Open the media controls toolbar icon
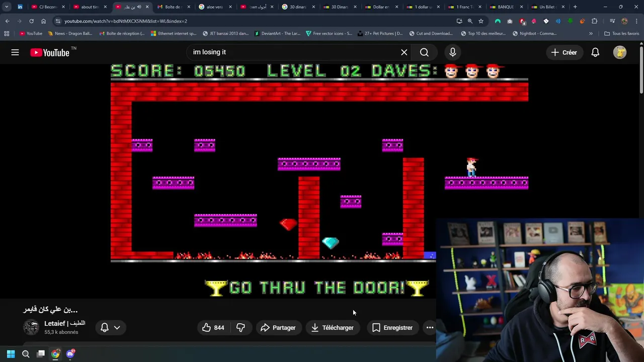 pos(612,21)
